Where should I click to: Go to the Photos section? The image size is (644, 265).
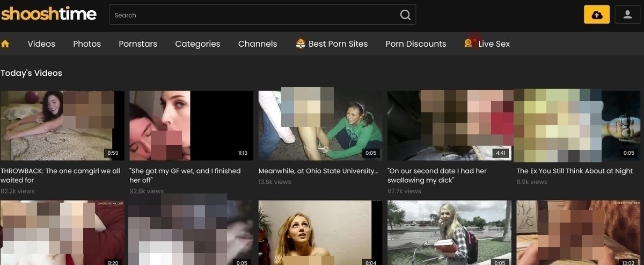(87, 44)
